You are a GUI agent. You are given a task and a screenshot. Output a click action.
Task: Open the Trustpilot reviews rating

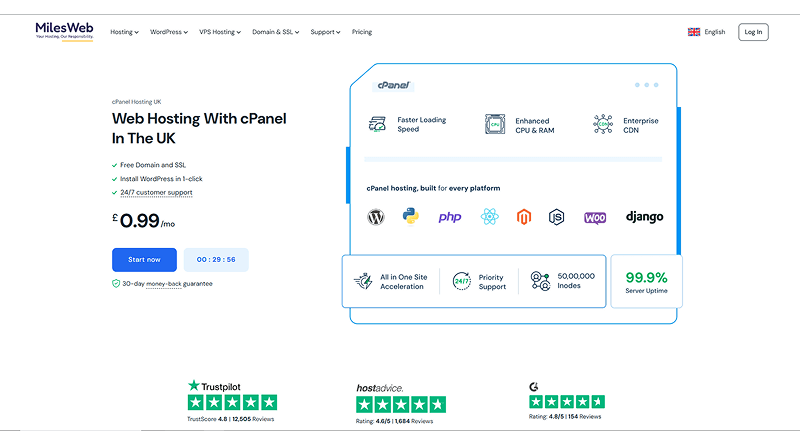click(x=232, y=402)
